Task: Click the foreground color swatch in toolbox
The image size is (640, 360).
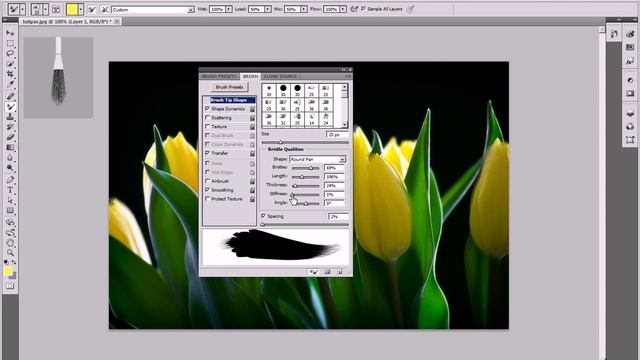Action: coord(8,271)
